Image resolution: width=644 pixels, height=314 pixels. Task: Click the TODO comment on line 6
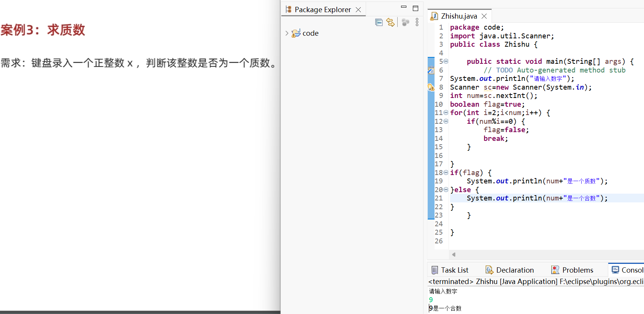coord(554,70)
